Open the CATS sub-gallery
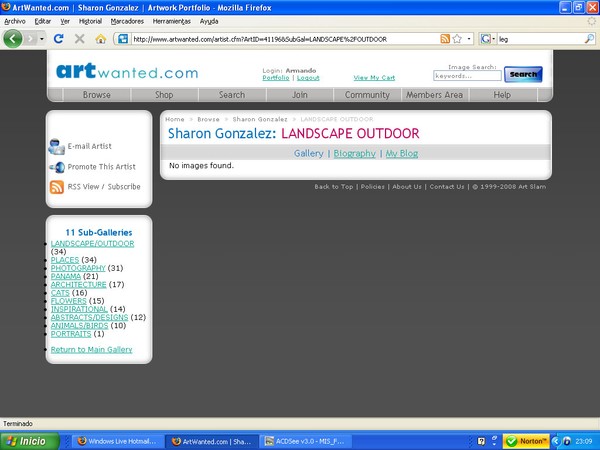 coord(60,293)
